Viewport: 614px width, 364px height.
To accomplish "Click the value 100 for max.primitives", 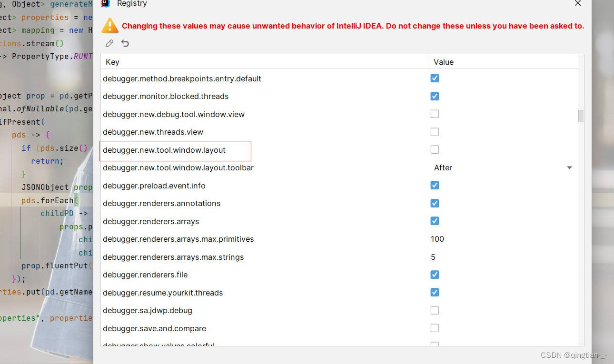I will (437, 239).
